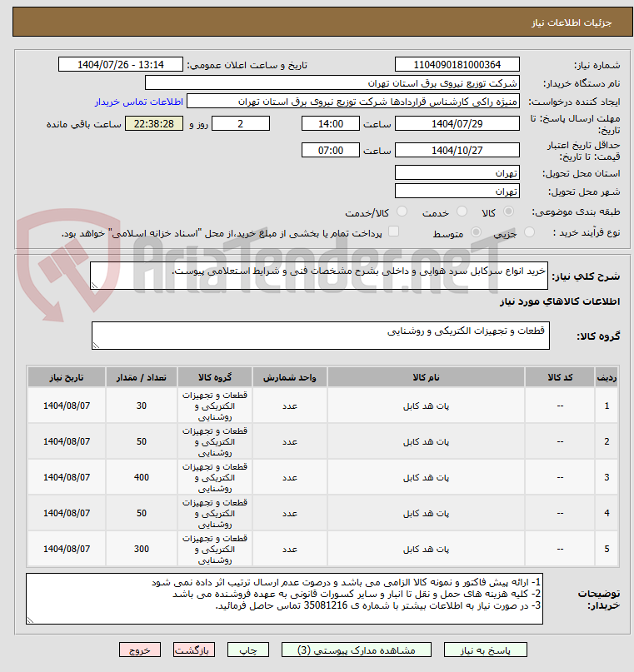Click the remaining days field showing 2

click(x=241, y=124)
